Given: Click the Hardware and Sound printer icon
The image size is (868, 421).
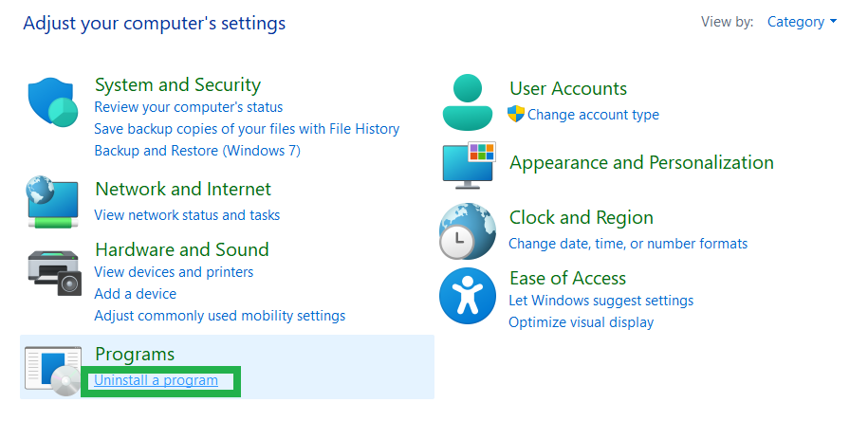Looking at the screenshot, I should click(54, 272).
